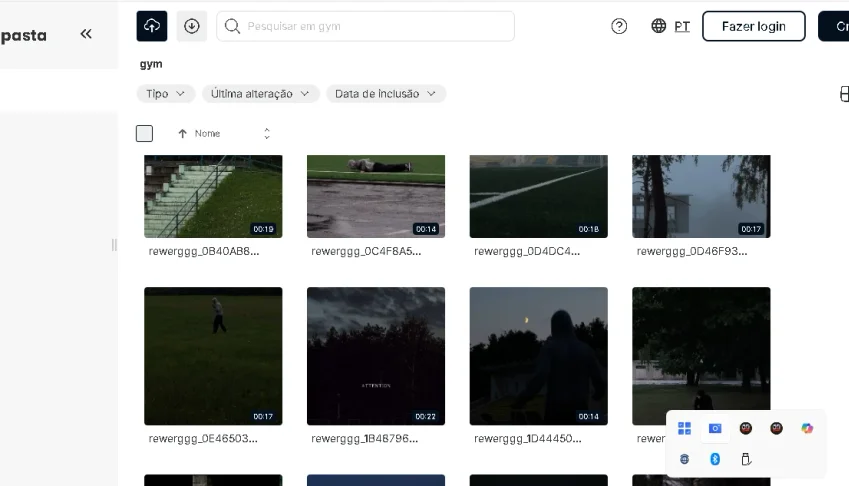Open the colorful Copilot tray icon
Image resolution: width=849 pixels, height=486 pixels.
coord(807,428)
